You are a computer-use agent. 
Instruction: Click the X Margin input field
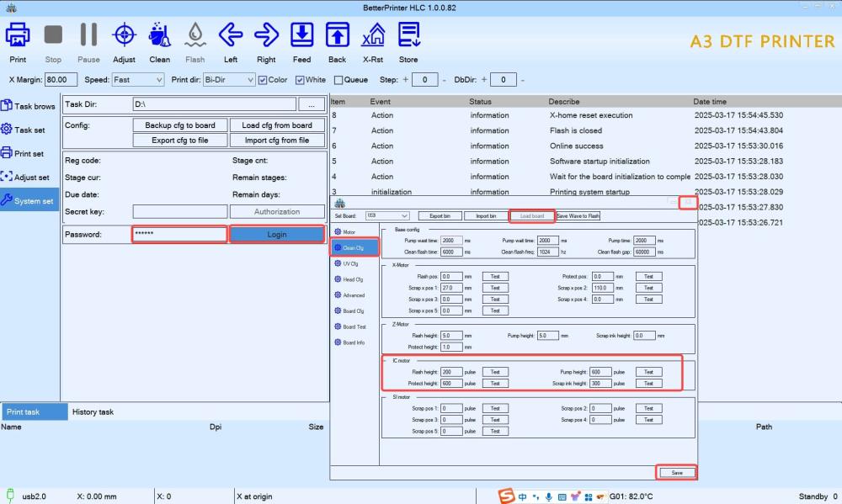coord(61,79)
